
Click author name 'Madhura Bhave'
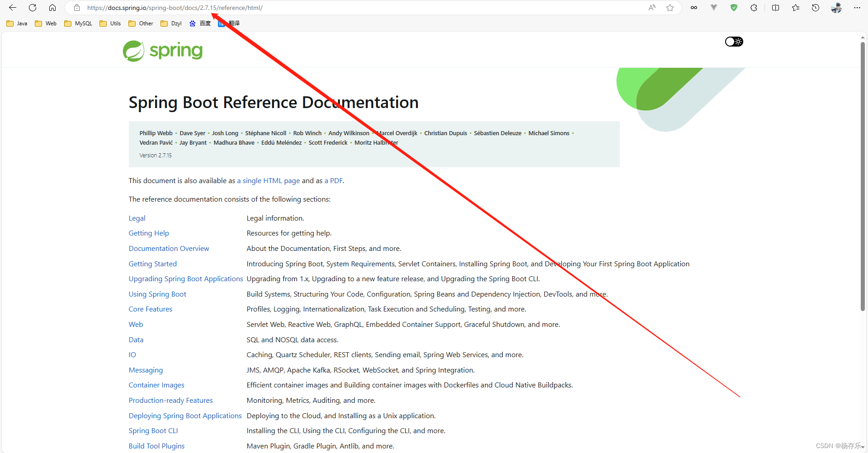click(x=234, y=143)
